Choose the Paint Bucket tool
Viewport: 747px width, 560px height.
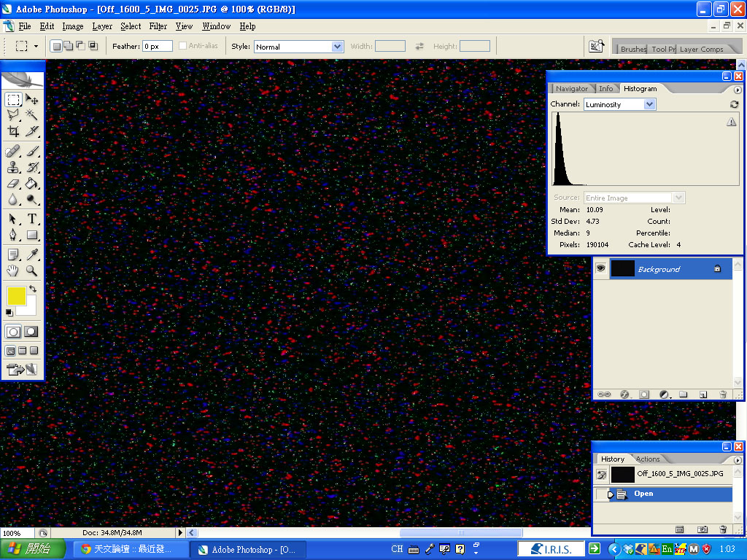click(32, 184)
